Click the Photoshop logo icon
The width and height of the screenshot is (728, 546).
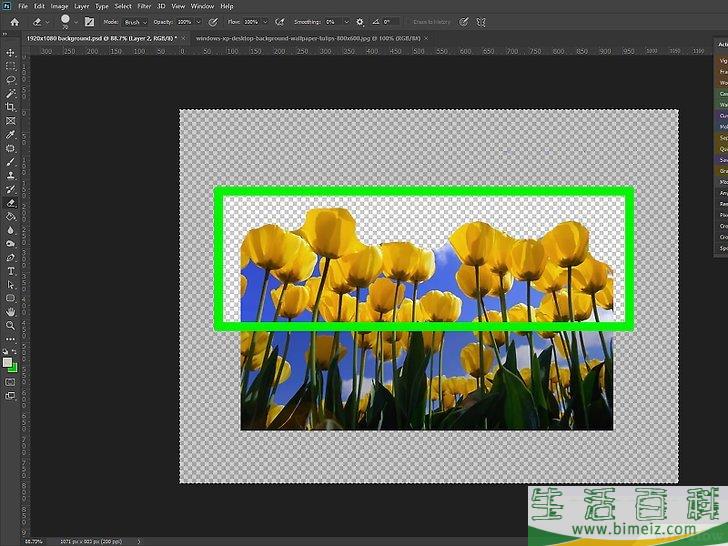point(6,6)
